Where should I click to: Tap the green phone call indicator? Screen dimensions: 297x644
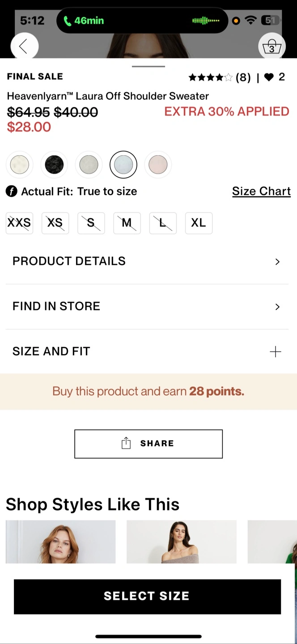point(84,21)
